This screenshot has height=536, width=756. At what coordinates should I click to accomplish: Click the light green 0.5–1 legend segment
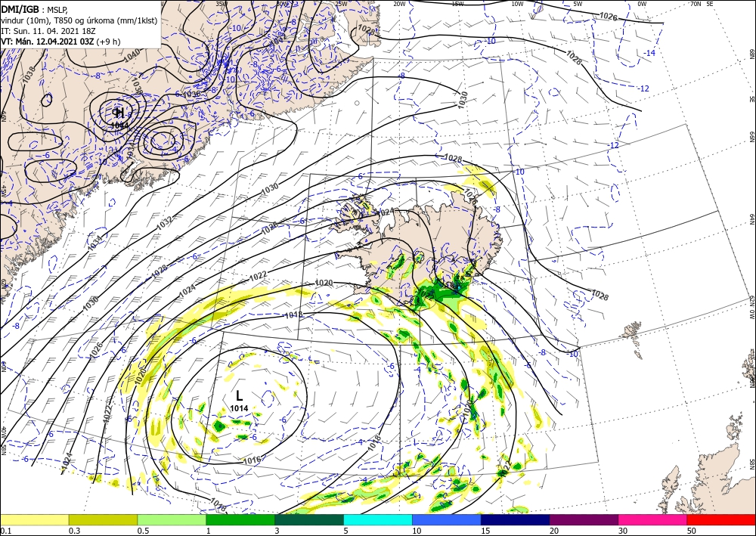172,519
